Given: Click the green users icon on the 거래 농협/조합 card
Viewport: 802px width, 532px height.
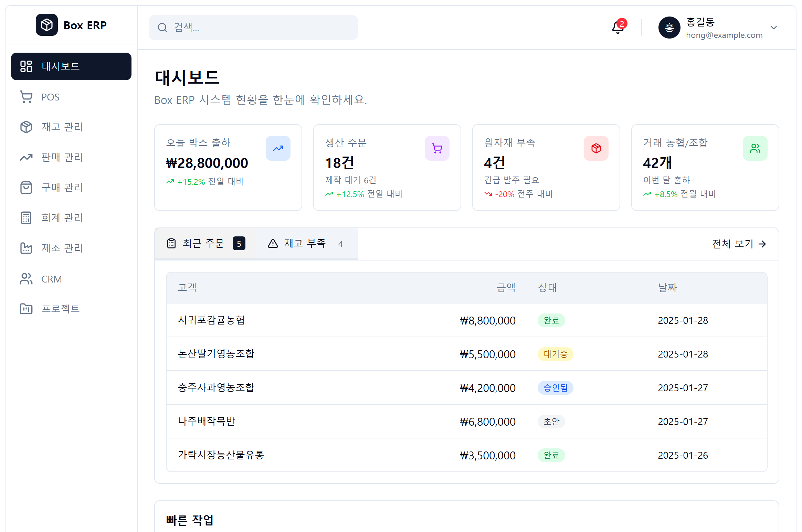Looking at the screenshot, I should coord(755,148).
